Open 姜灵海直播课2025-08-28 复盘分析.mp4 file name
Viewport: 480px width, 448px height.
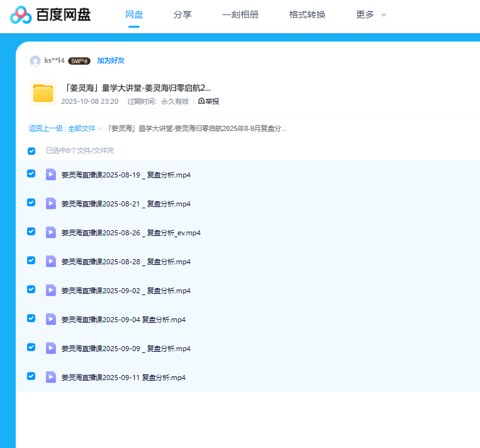tap(126, 262)
